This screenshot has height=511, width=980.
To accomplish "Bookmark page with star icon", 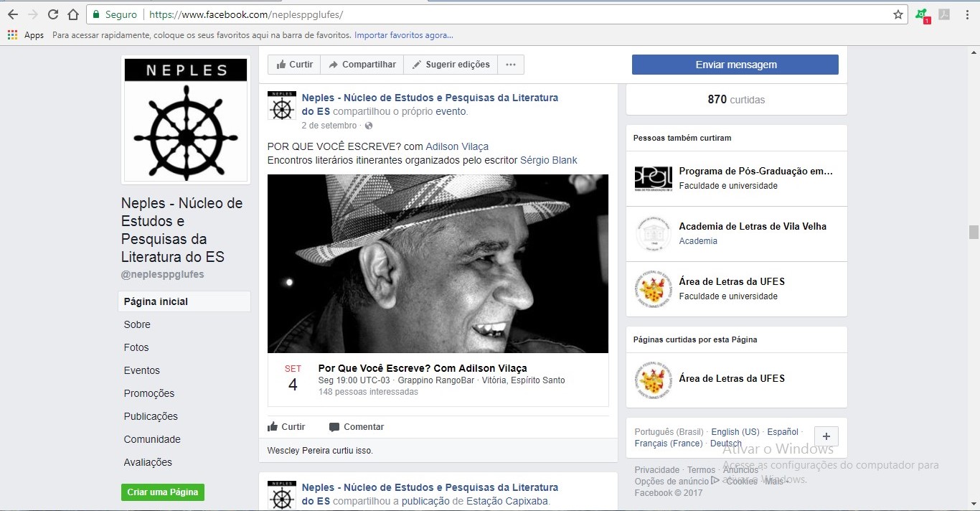I will click(897, 14).
